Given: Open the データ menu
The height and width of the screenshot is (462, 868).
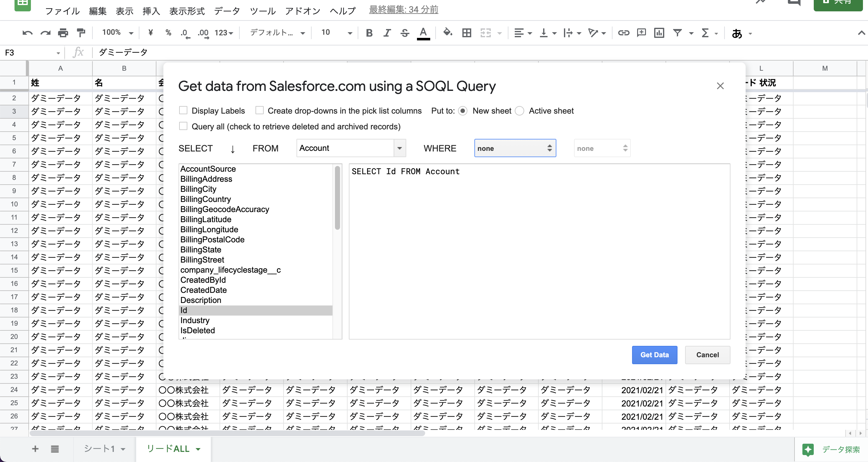Looking at the screenshot, I should [227, 11].
